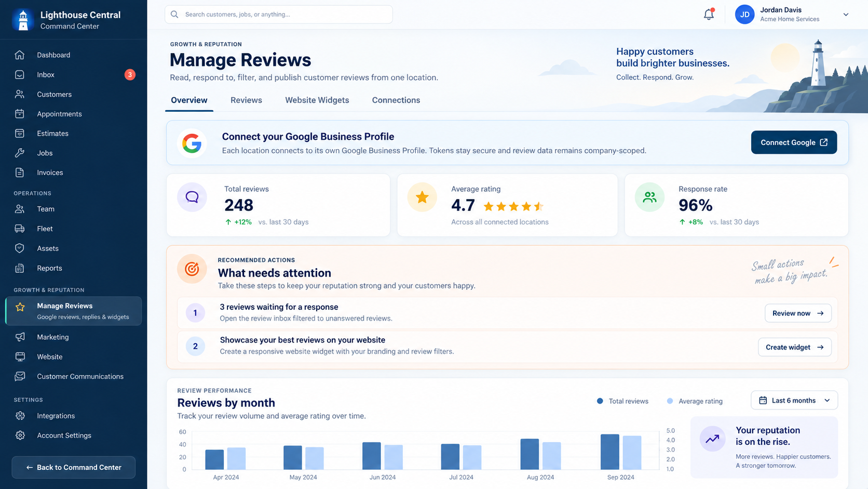Viewport: 868px width, 489px height.
Task: Click the Account Settings gear icon
Action: 20,435
